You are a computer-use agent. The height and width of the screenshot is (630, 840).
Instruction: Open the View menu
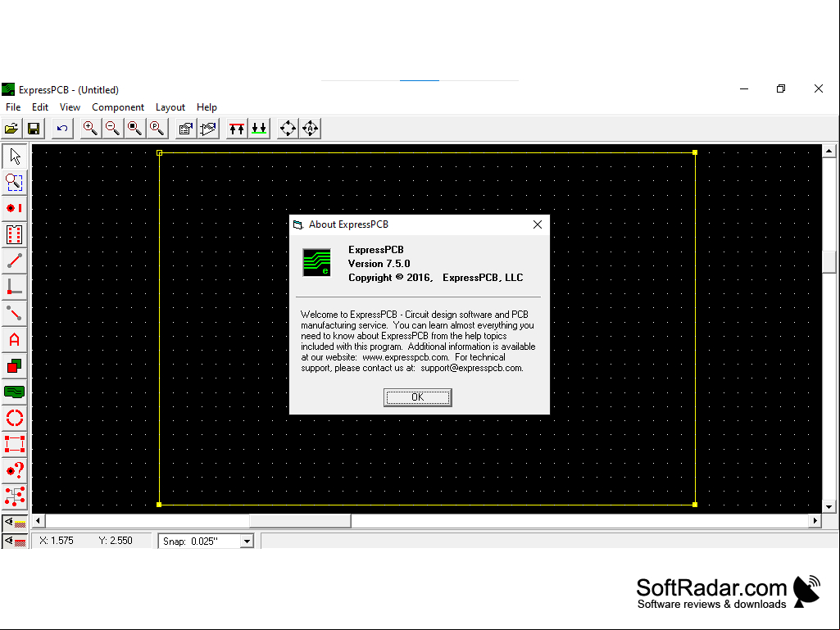tap(70, 107)
